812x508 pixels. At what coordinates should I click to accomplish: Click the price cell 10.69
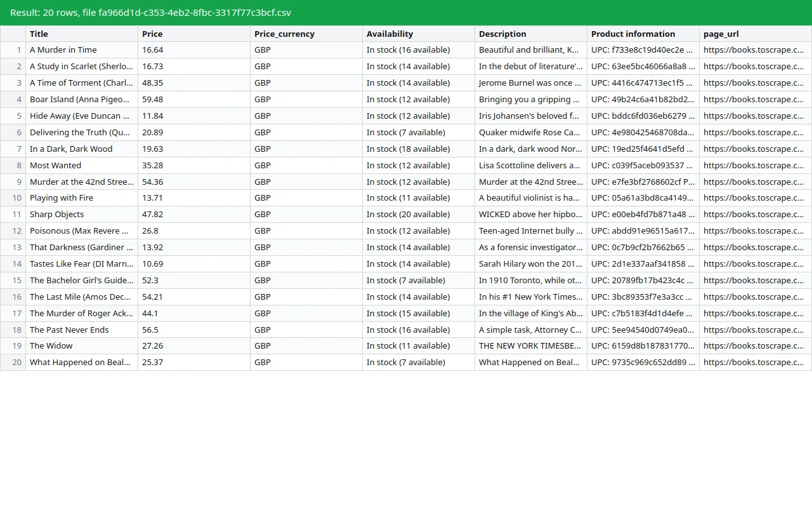pos(194,264)
